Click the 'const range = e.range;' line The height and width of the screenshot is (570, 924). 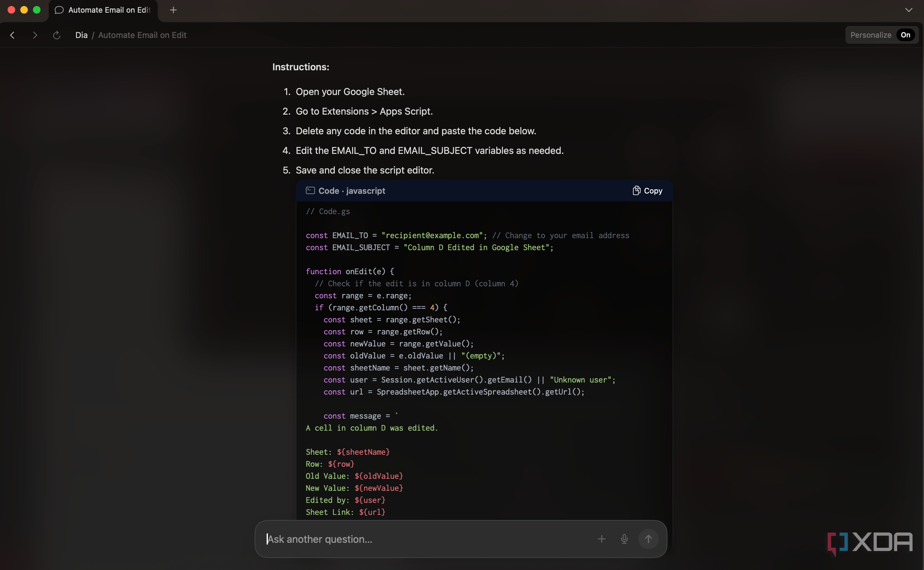coord(363,295)
